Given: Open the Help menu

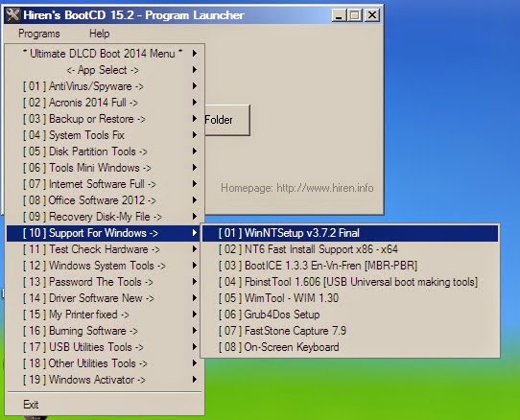Looking at the screenshot, I should 99,34.
